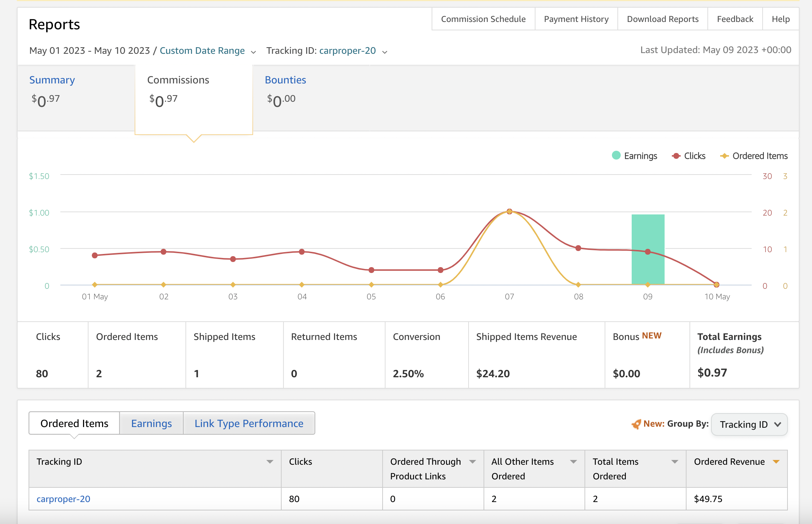Sort by All Other Items Ordered arrow
The height and width of the screenshot is (524, 812).
point(574,462)
